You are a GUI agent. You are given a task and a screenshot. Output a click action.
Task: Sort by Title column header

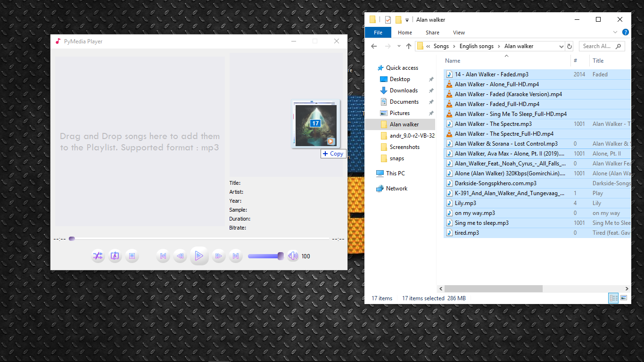(x=610, y=61)
